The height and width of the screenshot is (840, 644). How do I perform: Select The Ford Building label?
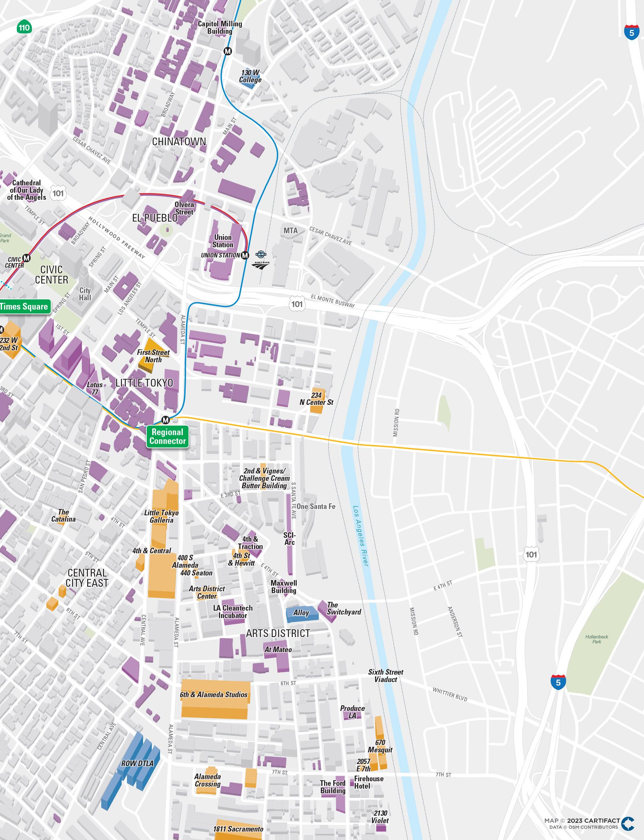pos(333,787)
